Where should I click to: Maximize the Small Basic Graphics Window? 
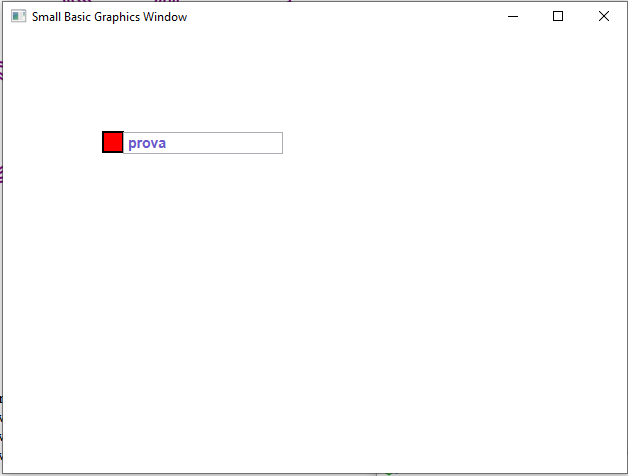pos(558,16)
